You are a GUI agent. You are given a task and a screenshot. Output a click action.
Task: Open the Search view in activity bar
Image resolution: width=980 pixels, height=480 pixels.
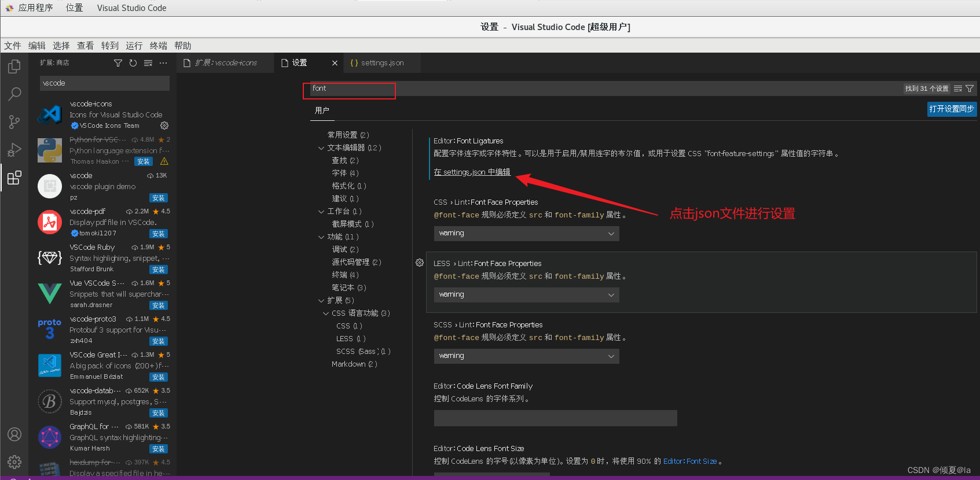14,94
